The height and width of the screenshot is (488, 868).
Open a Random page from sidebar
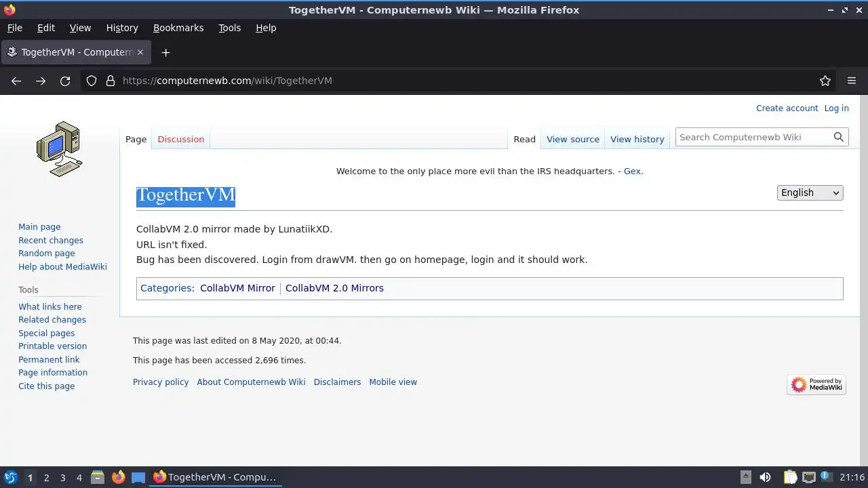[x=47, y=253]
